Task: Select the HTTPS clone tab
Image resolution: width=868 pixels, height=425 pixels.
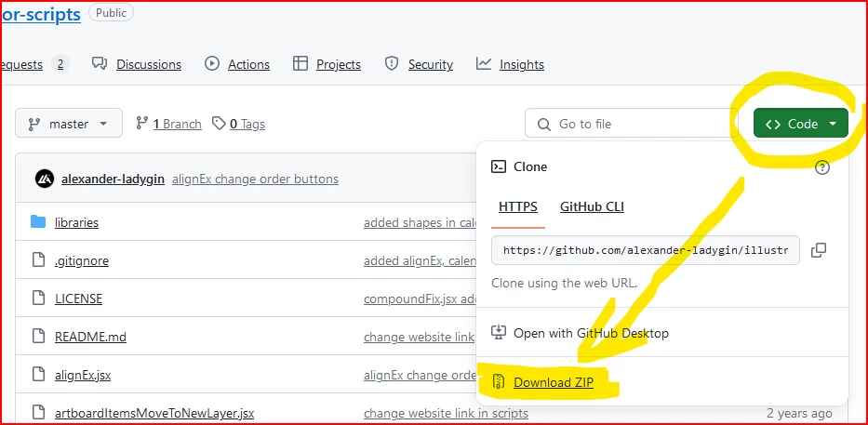Action: coord(517,207)
